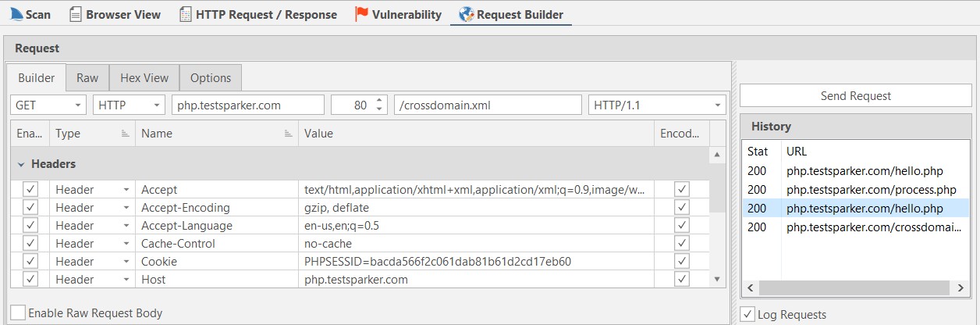Click the Scan shark fin icon

coord(16,14)
